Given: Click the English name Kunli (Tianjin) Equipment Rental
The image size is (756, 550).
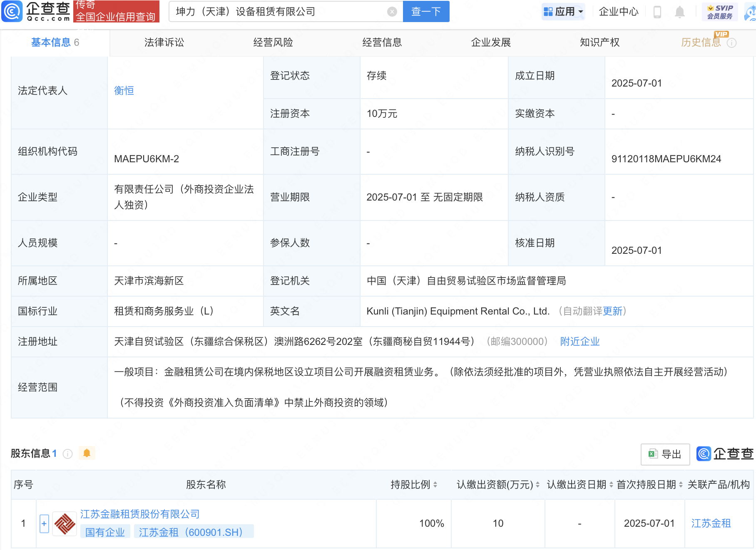Looking at the screenshot, I should tap(458, 311).
